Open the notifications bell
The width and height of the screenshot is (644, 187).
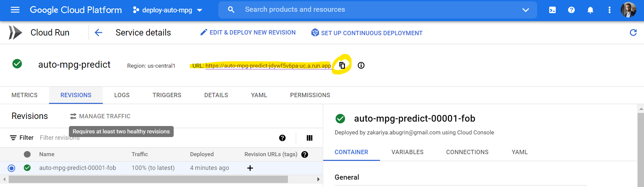point(590,10)
